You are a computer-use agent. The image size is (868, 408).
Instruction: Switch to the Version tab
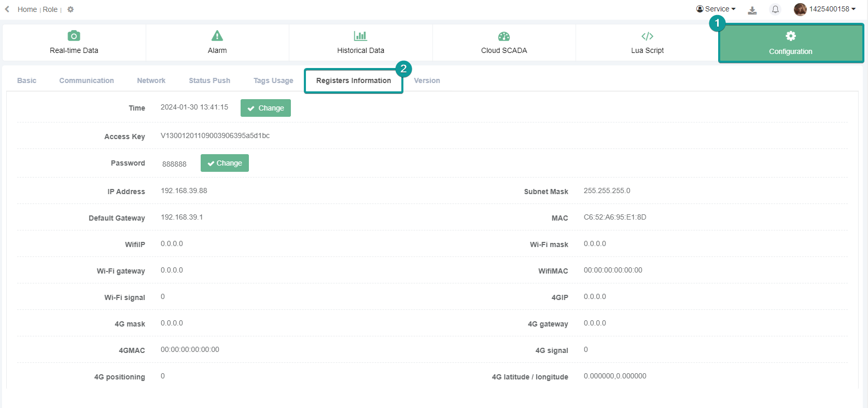point(427,80)
